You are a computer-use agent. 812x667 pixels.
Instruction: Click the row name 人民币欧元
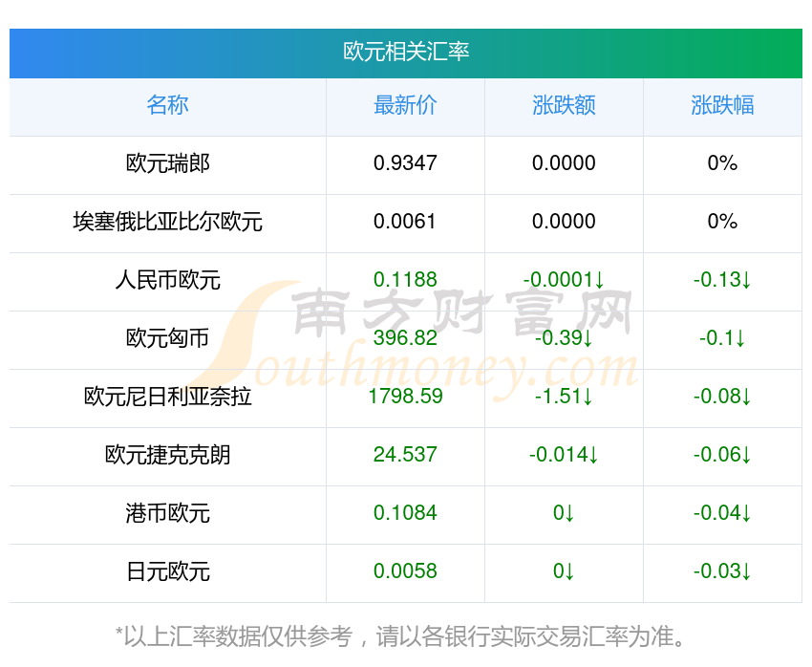point(167,280)
